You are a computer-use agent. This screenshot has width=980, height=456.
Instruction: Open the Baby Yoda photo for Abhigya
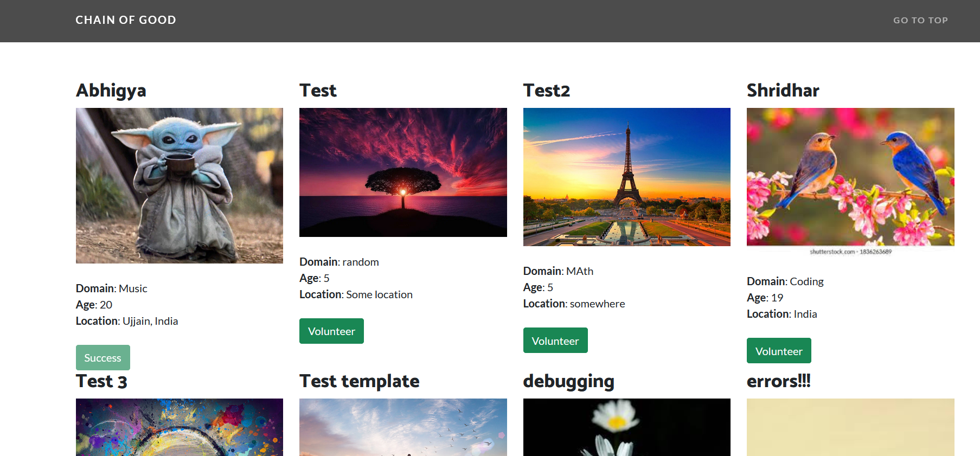[180, 185]
